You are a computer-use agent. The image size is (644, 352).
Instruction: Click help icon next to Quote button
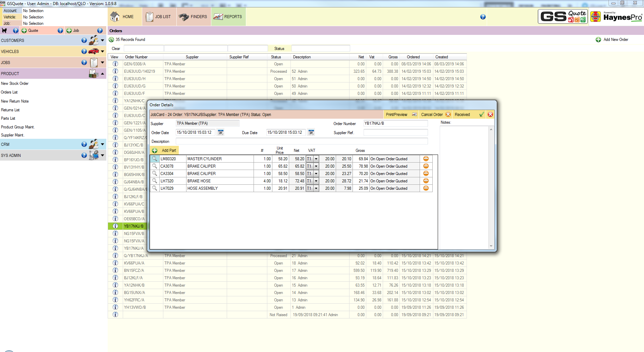(x=60, y=31)
